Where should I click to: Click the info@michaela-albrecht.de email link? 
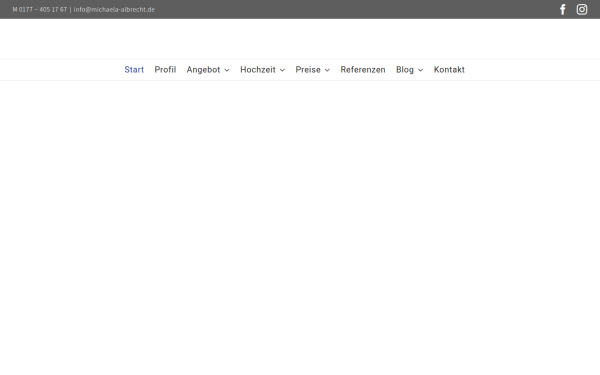coord(114,10)
